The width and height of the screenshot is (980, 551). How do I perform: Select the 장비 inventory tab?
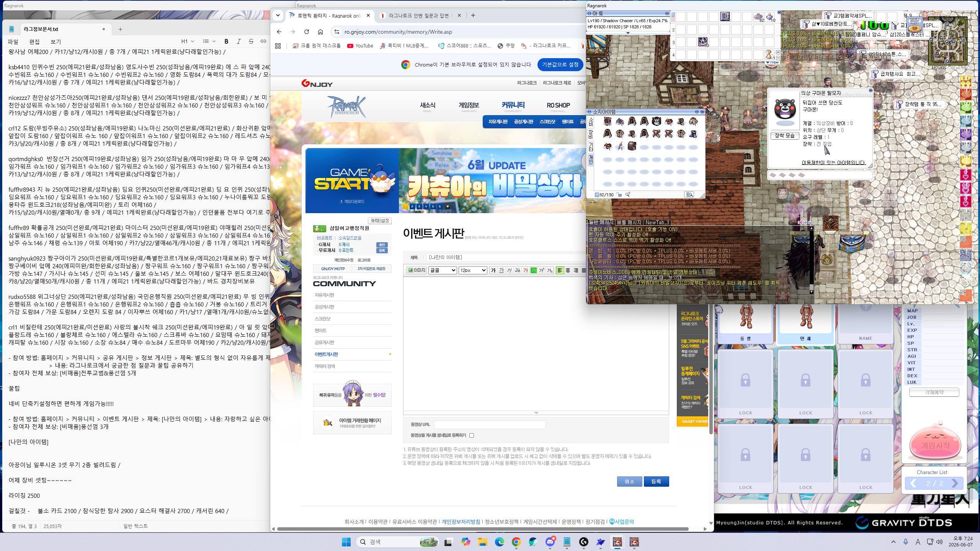click(591, 134)
